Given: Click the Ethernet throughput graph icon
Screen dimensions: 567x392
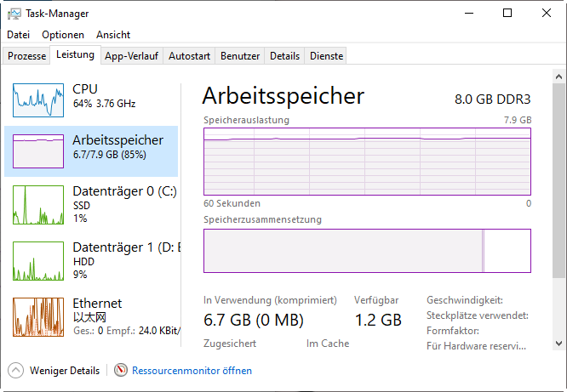Looking at the screenshot, I should click(x=38, y=317).
